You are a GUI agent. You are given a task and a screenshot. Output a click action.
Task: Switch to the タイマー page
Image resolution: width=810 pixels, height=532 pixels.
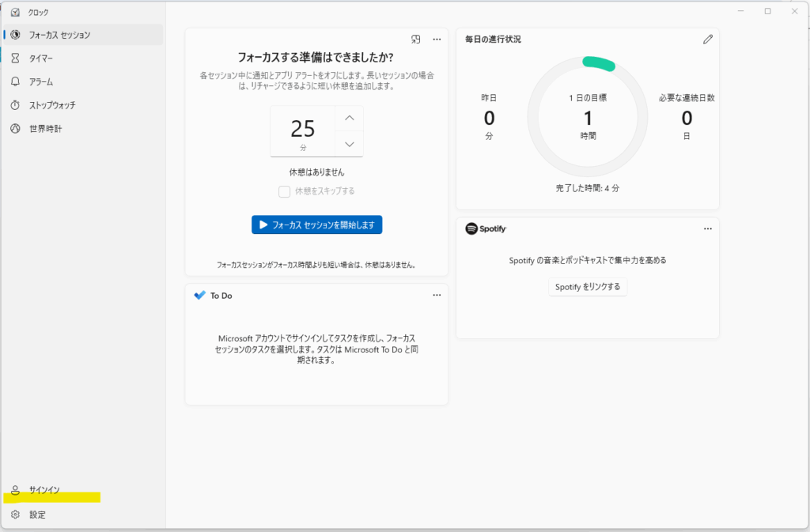pyautogui.click(x=83, y=58)
